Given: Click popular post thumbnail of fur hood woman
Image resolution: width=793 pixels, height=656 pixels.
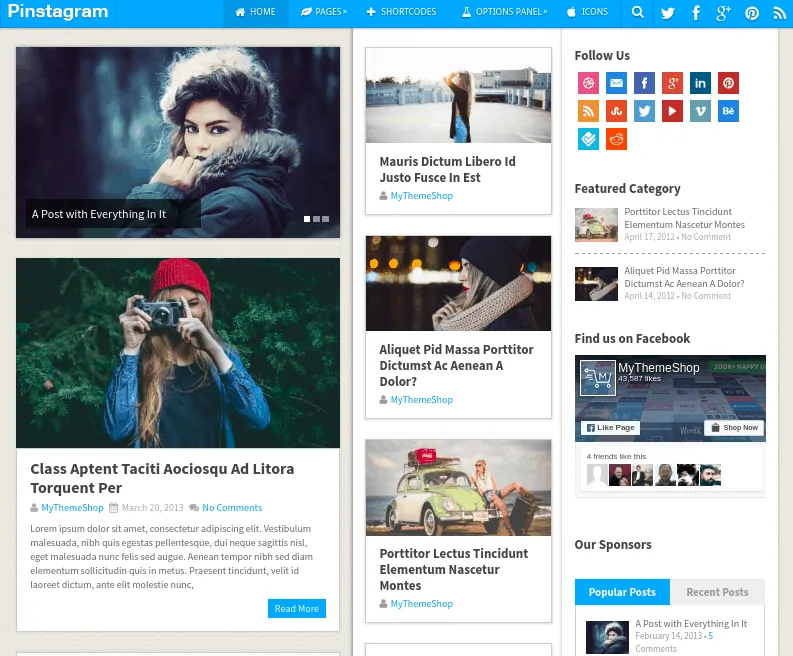Looking at the screenshot, I should click(607, 637).
